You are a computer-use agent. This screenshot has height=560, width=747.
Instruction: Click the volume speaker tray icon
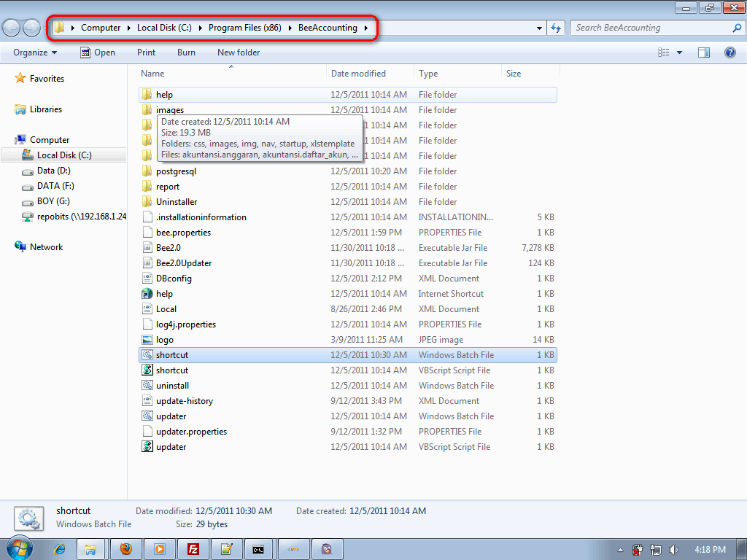click(x=673, y=550)
